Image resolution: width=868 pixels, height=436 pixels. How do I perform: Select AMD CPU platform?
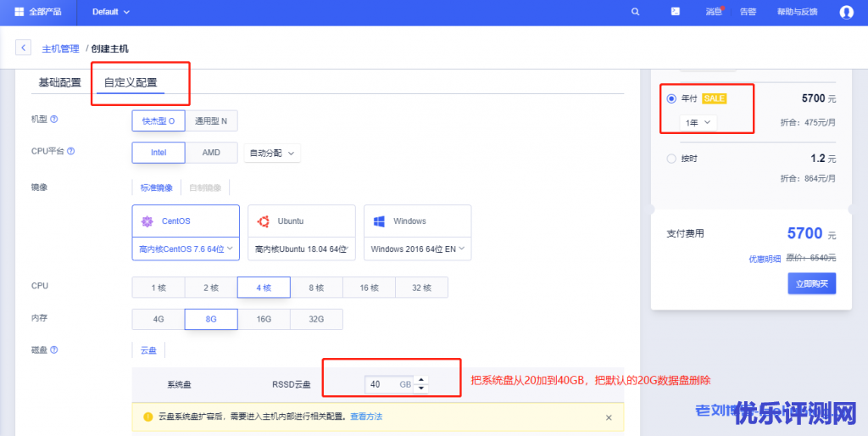tap(211, 153)
